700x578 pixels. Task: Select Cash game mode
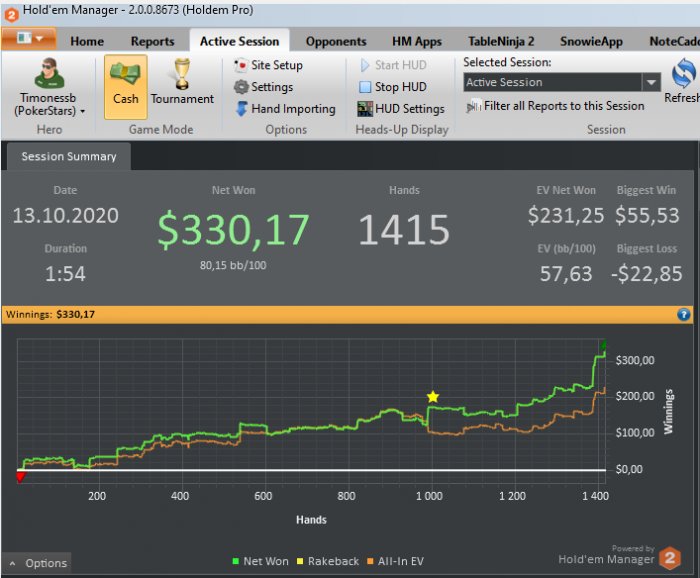125,87
